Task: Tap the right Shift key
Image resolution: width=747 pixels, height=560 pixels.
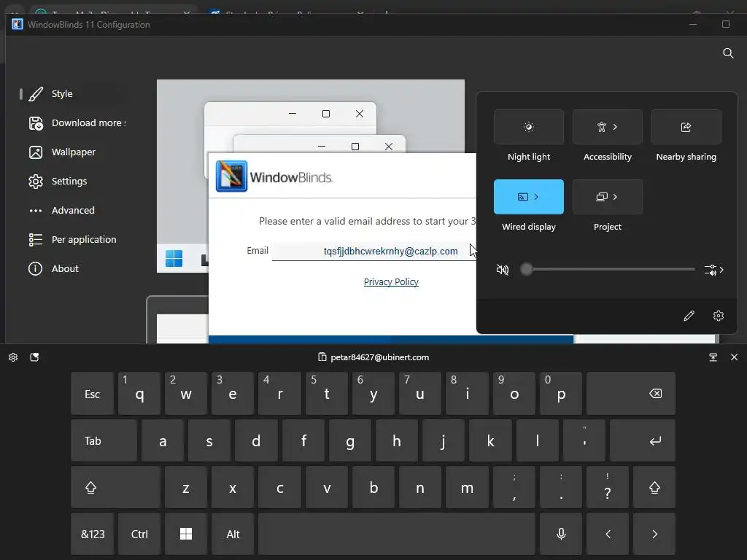Action: coord(654,488)
